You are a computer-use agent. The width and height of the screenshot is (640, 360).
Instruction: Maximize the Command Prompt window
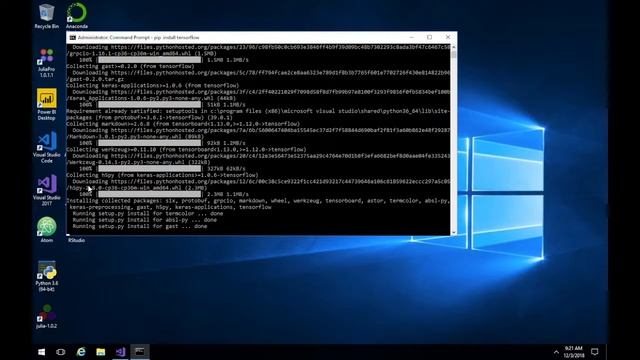429,37
